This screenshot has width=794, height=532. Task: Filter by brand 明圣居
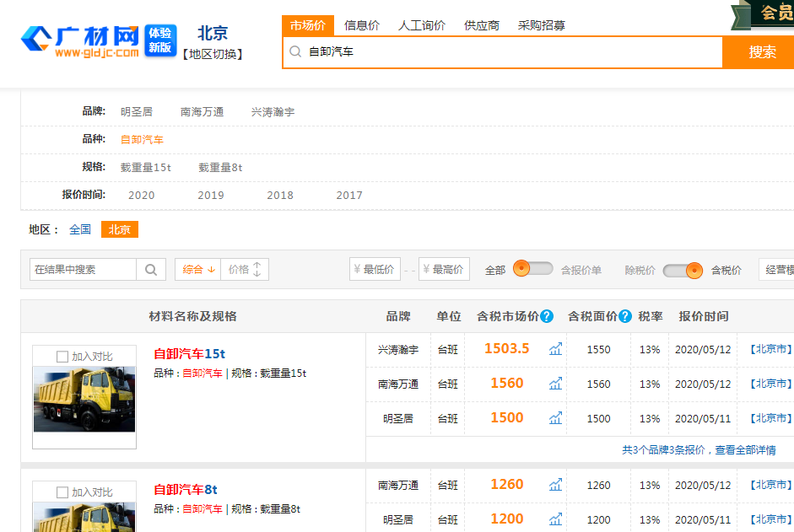137,112
